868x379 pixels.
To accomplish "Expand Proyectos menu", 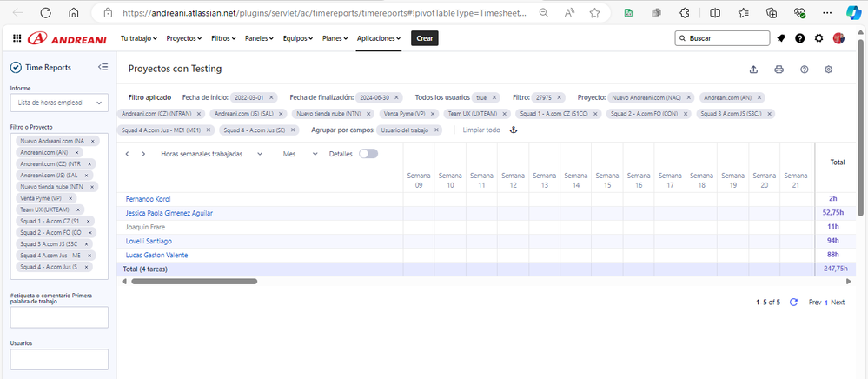I will coord(184,38).
